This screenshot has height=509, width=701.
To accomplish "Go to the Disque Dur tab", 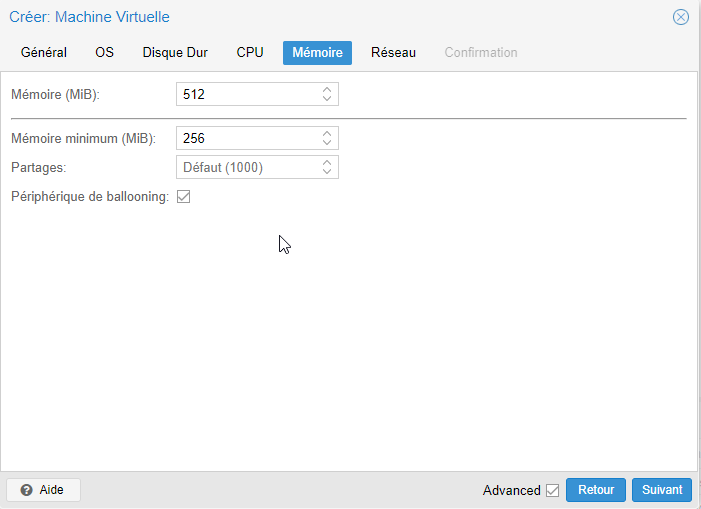I will 175,53.
